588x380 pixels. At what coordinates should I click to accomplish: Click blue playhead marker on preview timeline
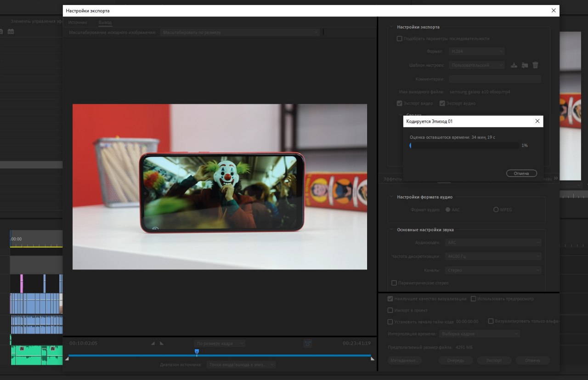click(197, 352)
